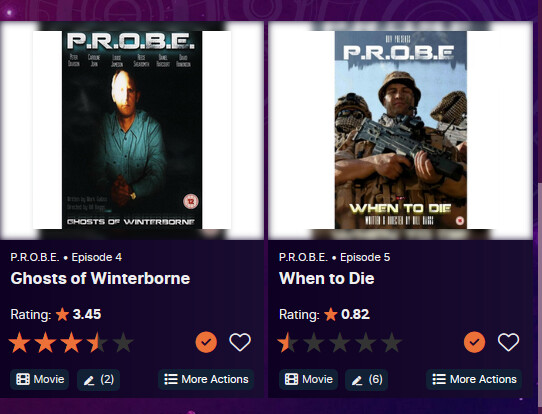This screenshot has width=542, height=414.
Task: Favorite When to Die with heart icon
Action: (x=508, y=342)
